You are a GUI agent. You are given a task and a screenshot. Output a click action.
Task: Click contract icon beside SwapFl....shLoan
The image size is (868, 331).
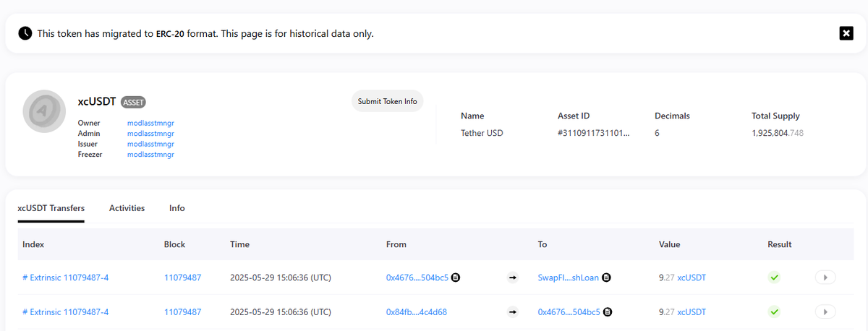click(x=607, y=277)
